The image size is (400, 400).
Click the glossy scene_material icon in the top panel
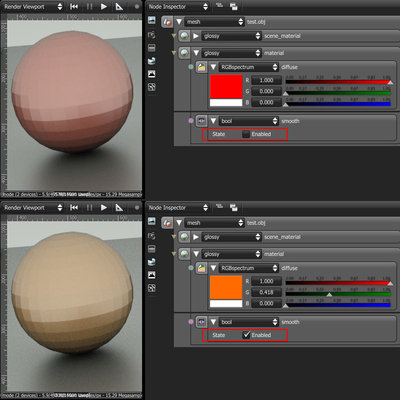pos(184,36)
